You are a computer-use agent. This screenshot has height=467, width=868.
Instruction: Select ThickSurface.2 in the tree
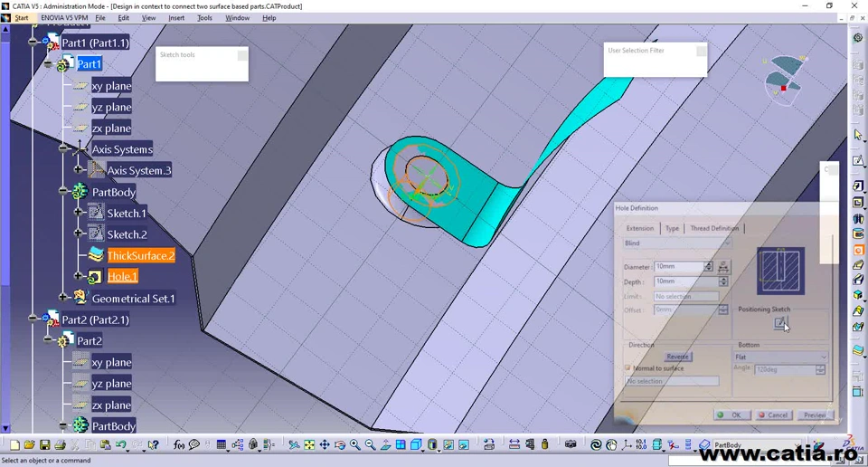141,255
